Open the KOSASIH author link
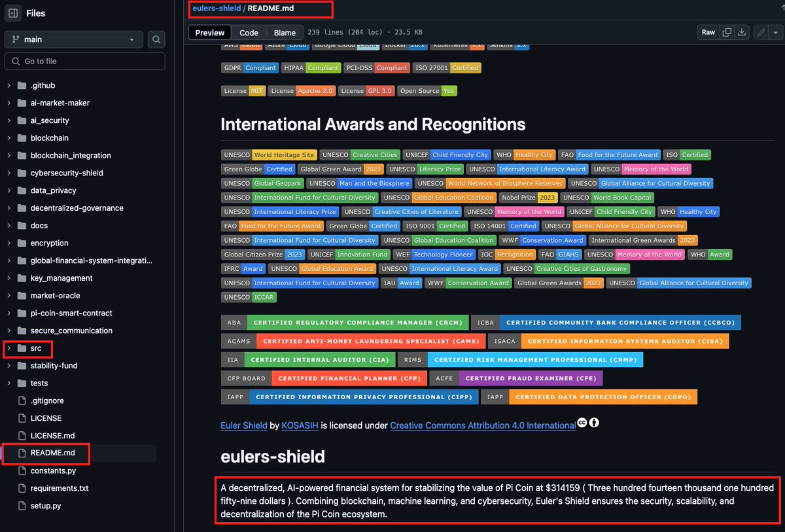This screenshot has height=532, width=785. (x=300, y=425)
